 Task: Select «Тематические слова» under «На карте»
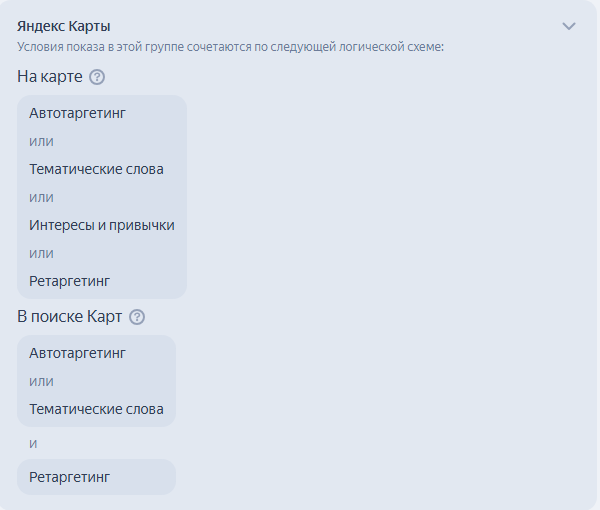coord(96,169)
